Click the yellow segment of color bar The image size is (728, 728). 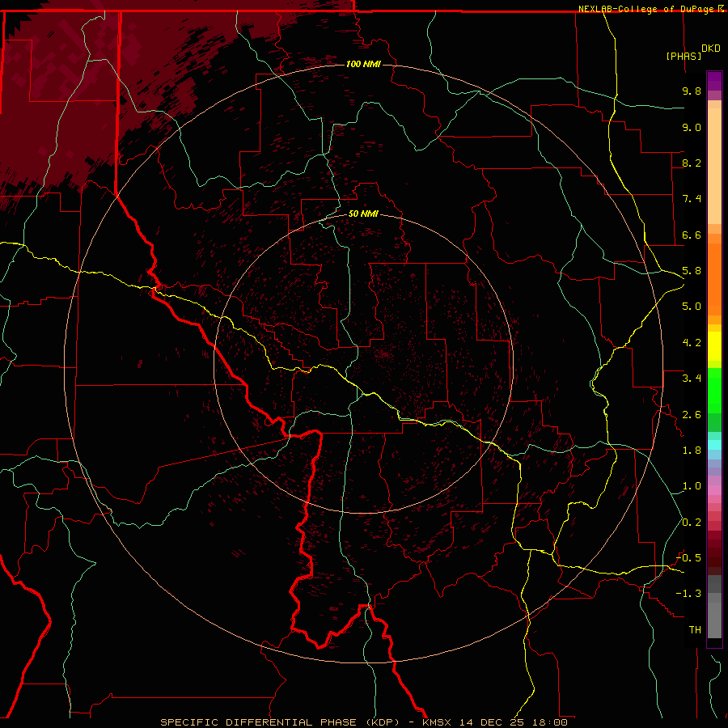714,346
